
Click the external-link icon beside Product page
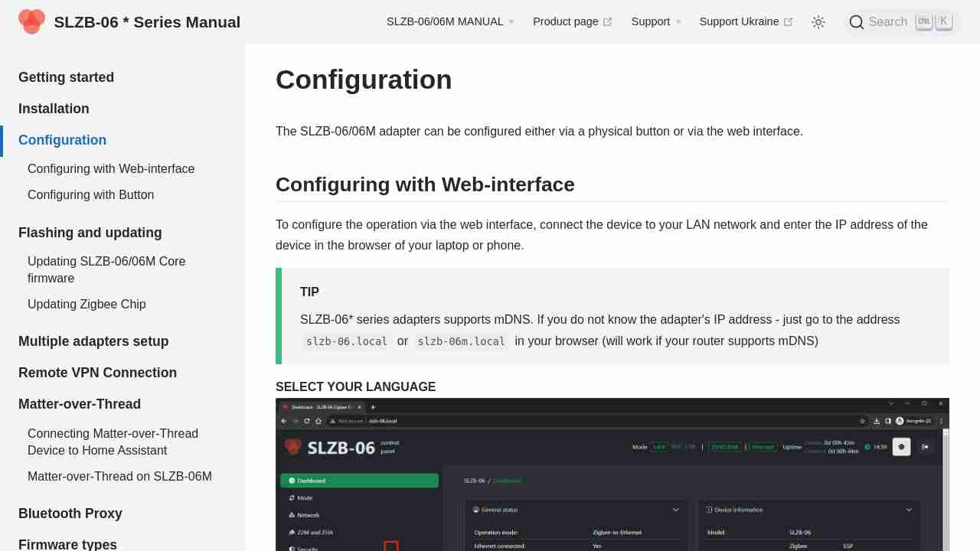(x=608, y=22)
